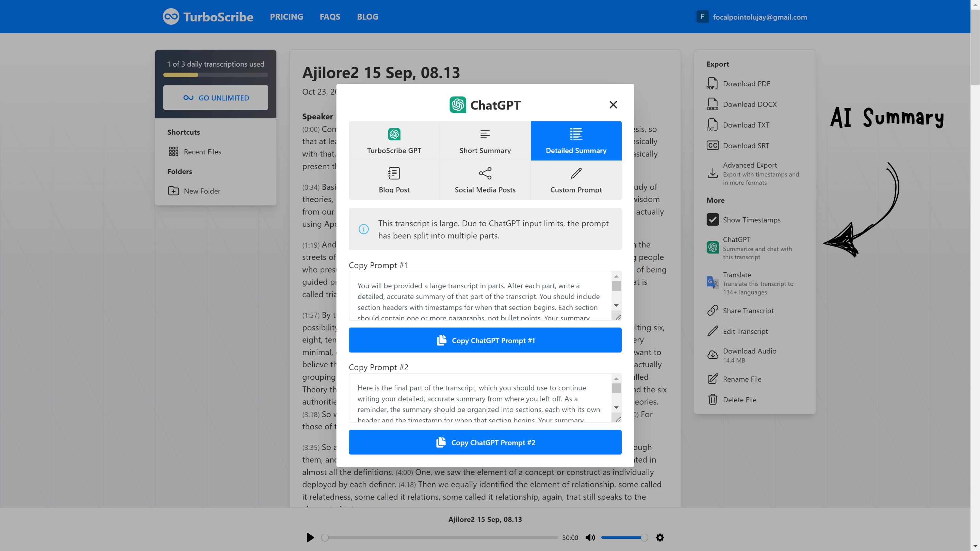The width and height of the screenshot is (980, 551).
Task: Open the FAQS page
Action: point(330,17)
